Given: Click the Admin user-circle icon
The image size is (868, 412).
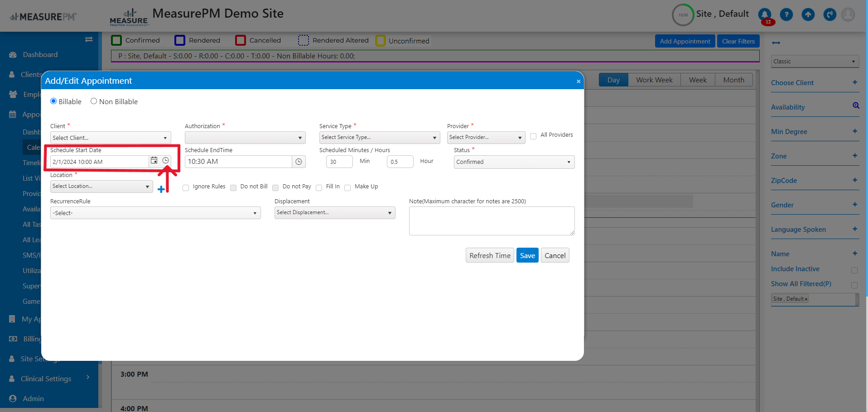Looking at the screenshot, I should click(x=13, y=399).
